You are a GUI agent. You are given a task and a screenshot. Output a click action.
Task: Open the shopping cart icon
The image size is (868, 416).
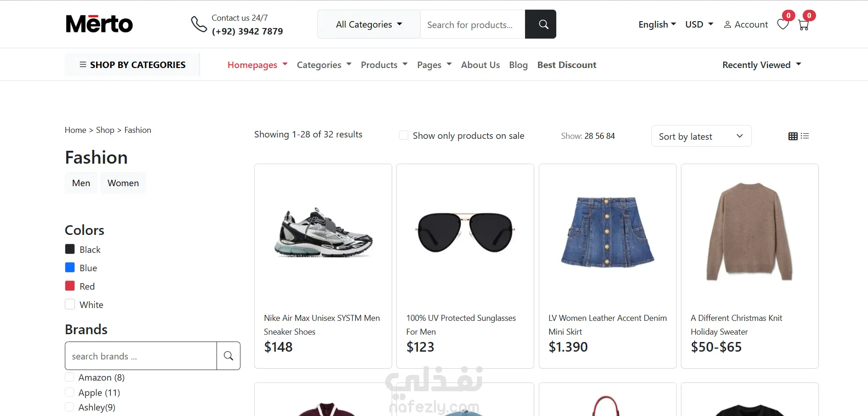coord(804,25)
